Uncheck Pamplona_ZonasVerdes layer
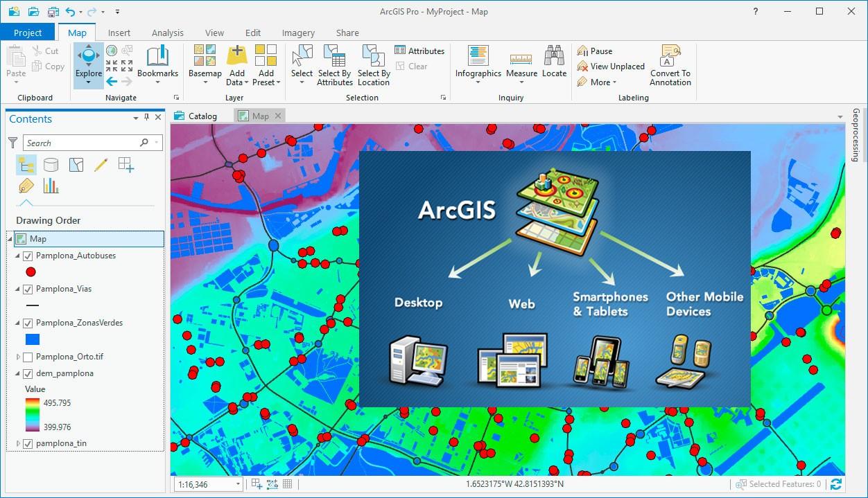Image resolution: width=868 pixels, height=498 pixels. 28,323
